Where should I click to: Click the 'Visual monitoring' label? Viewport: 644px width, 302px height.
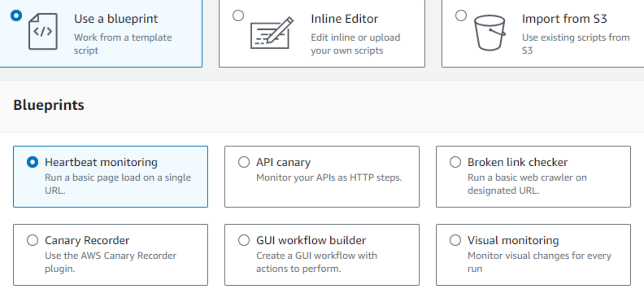tap(513, 240)
